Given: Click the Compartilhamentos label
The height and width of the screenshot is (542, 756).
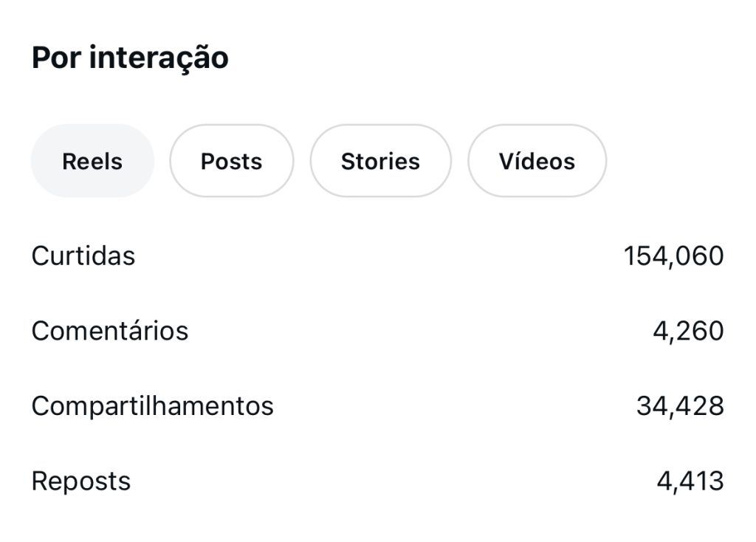Looking at the screenshot, I should click(152, 405).
